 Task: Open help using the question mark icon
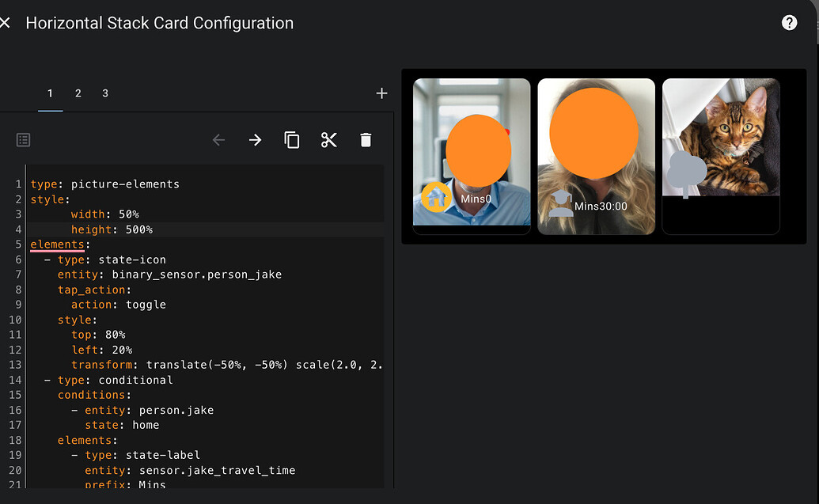789,22
